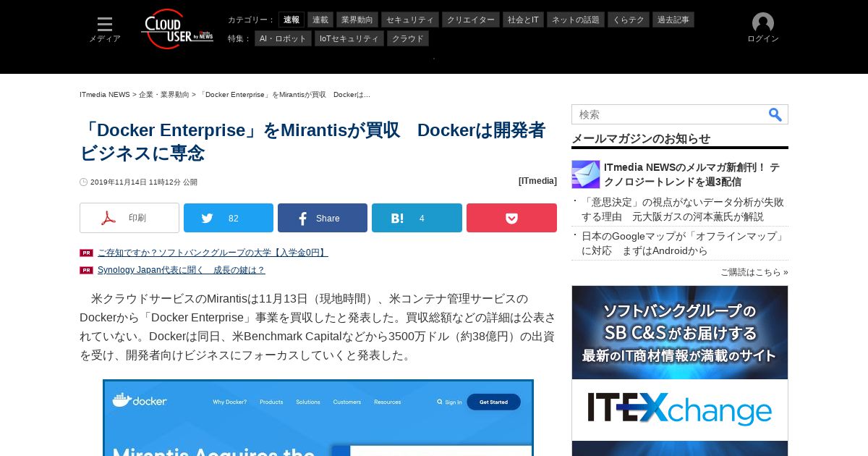Viewport: 868px width, 456px height.
Task: Open the セキュリティ category
Action: tap(410, 20)
